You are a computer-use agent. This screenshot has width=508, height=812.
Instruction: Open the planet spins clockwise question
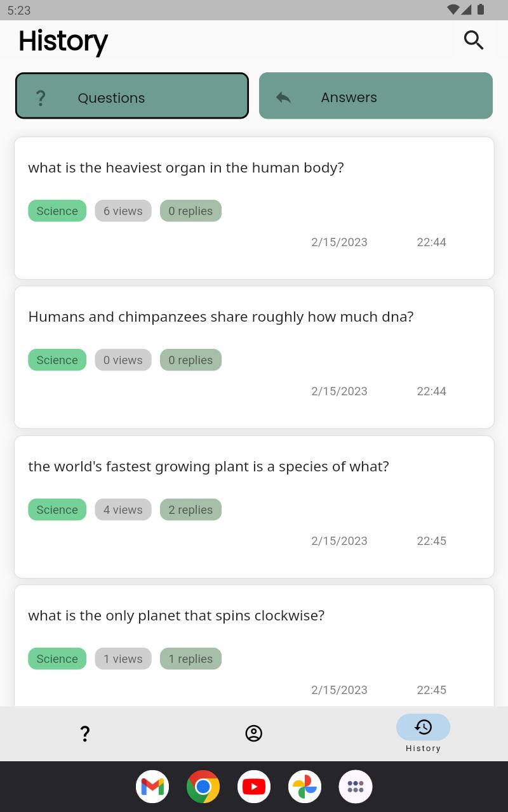click(176, 616)
